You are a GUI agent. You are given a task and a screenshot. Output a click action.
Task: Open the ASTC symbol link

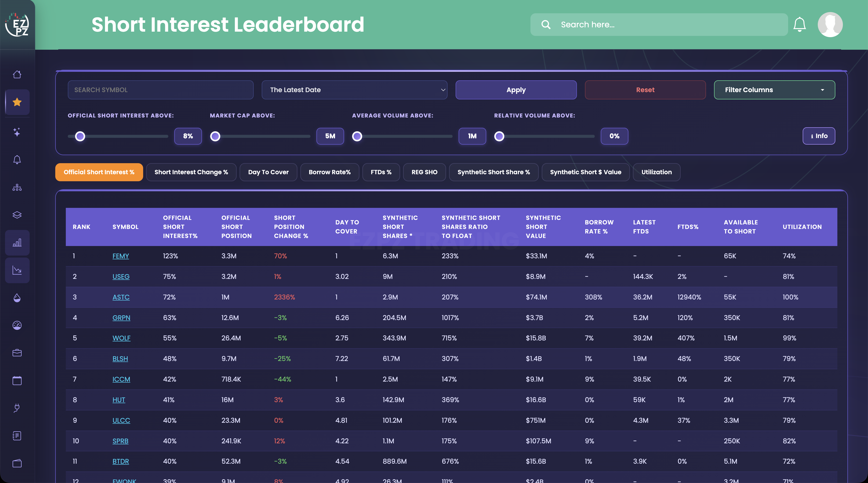point(121,297)
